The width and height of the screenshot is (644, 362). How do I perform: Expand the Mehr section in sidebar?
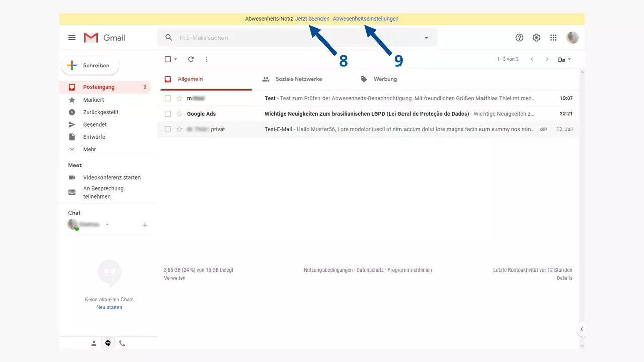(89, 149)
